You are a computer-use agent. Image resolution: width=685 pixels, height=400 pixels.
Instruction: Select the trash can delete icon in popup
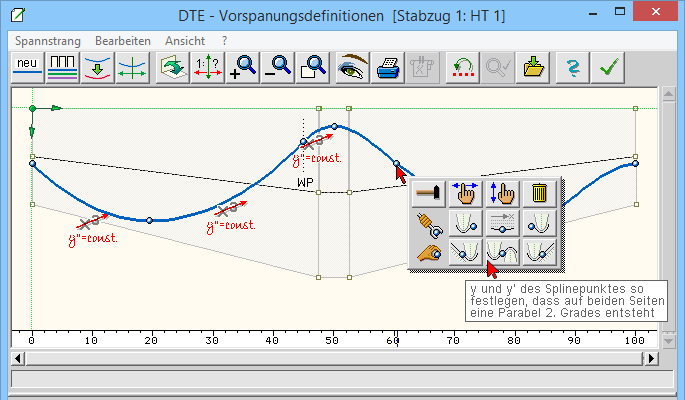538,193
